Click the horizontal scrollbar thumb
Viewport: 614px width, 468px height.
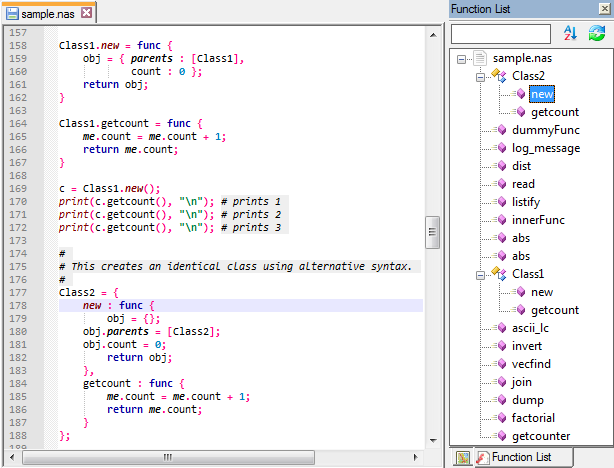[x=168, y=457]
